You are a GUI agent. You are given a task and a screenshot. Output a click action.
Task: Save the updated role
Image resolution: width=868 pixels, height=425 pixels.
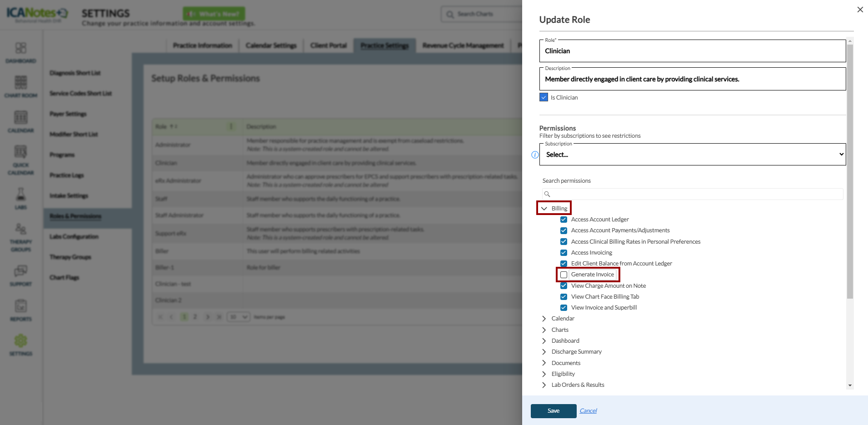click(554, 411)
